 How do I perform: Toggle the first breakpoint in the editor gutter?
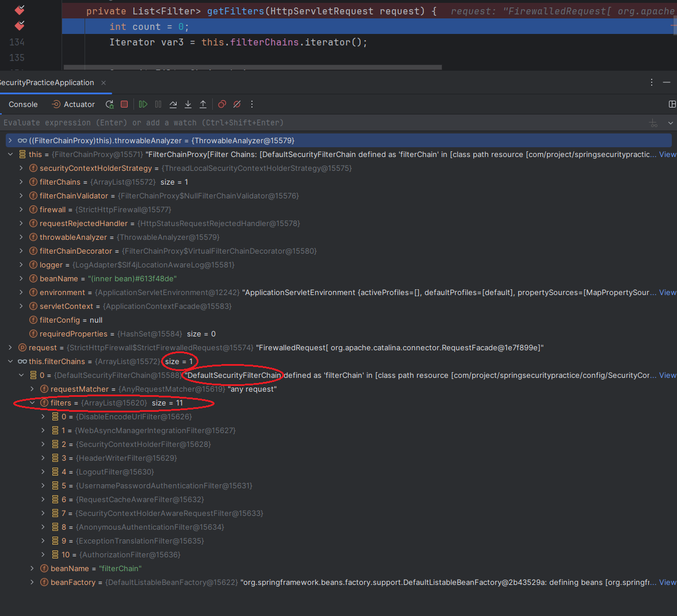click(20, 10)
